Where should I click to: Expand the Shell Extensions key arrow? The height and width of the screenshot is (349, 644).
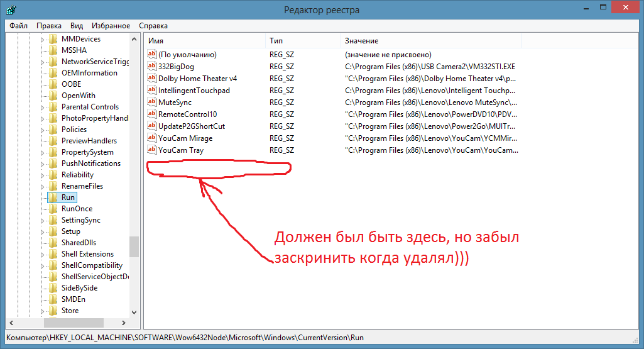point(42,255)
